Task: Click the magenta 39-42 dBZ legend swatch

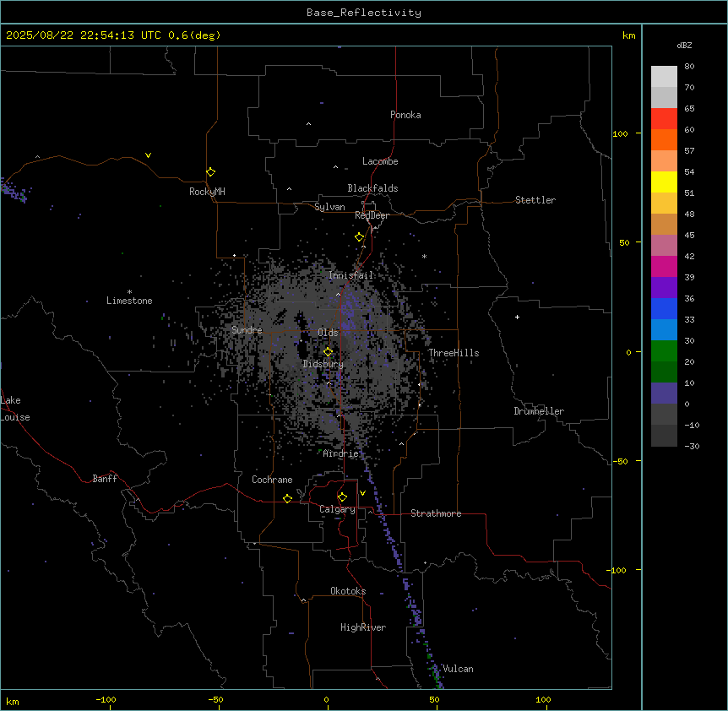Action: click(x=664, y=266)
